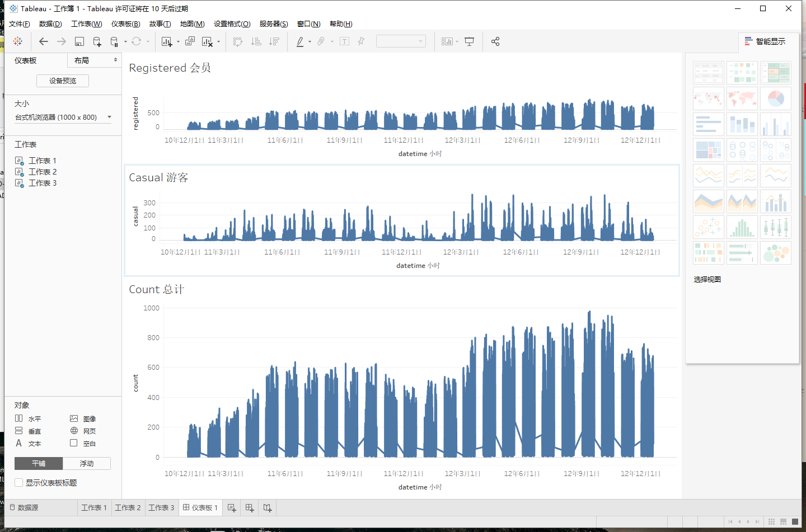Add the Horizontal (水平) layout object

click(x=28, y=418)
